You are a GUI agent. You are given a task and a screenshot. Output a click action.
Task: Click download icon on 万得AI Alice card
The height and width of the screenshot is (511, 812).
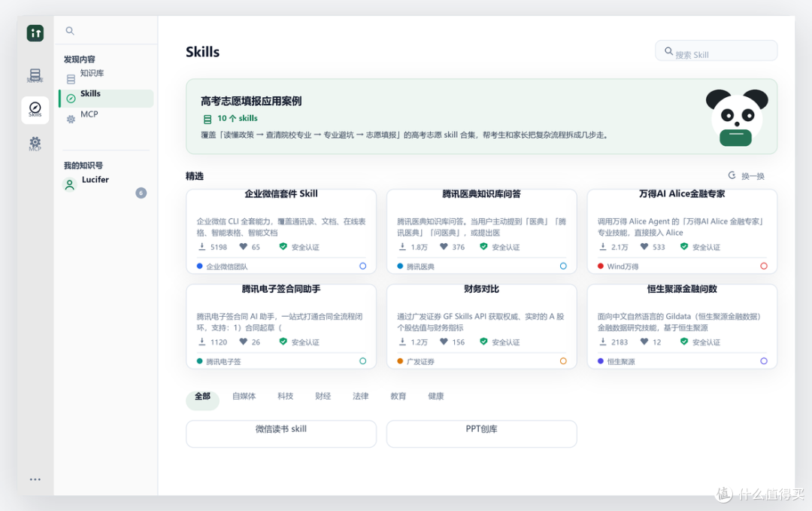point(603,247)
